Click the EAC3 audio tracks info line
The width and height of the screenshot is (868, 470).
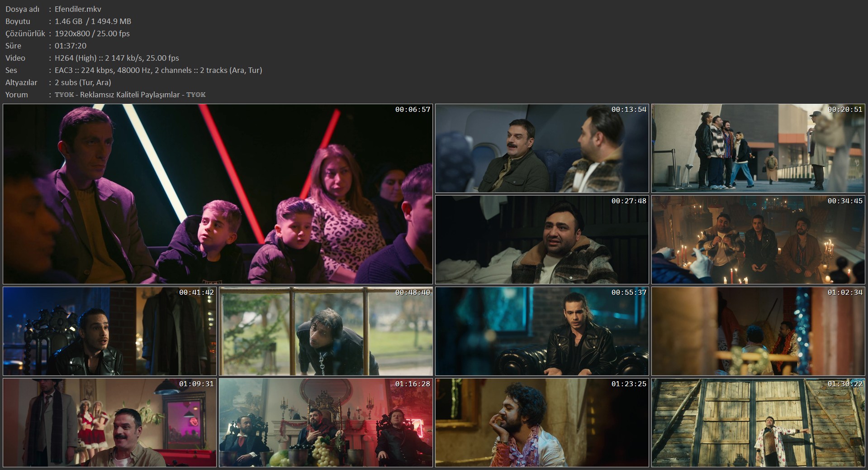(x=158, y=70)
